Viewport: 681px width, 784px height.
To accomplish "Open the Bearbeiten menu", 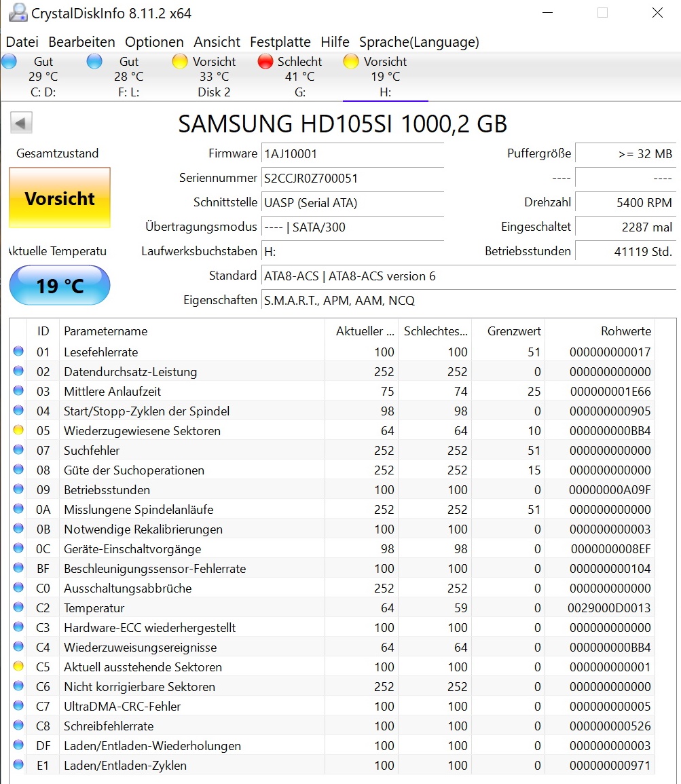I will 82,42.
